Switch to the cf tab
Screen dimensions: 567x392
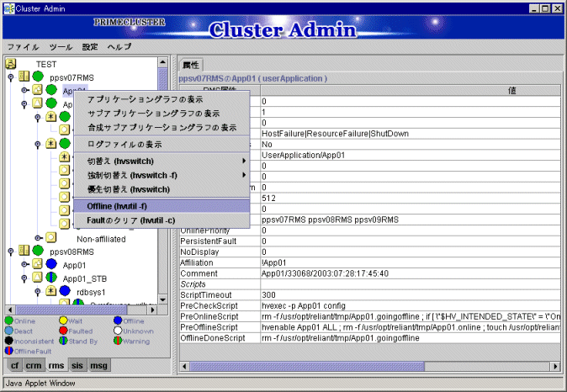click(x=14, y=366)
